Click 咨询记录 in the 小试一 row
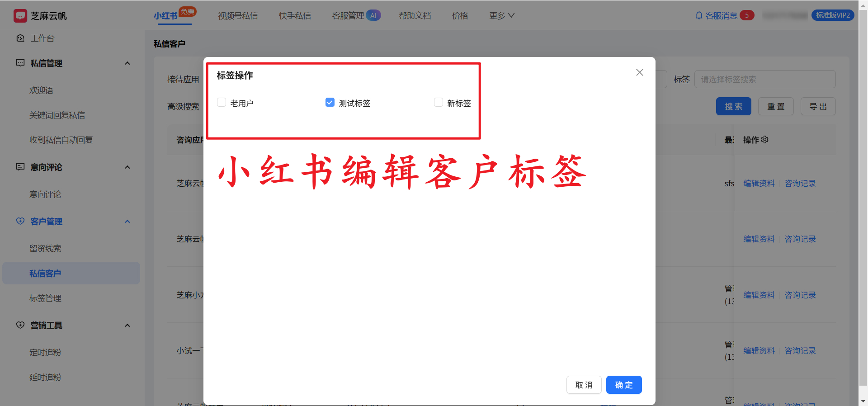The height and width of the screenshot is (406, 868). (x=800, y=351)
